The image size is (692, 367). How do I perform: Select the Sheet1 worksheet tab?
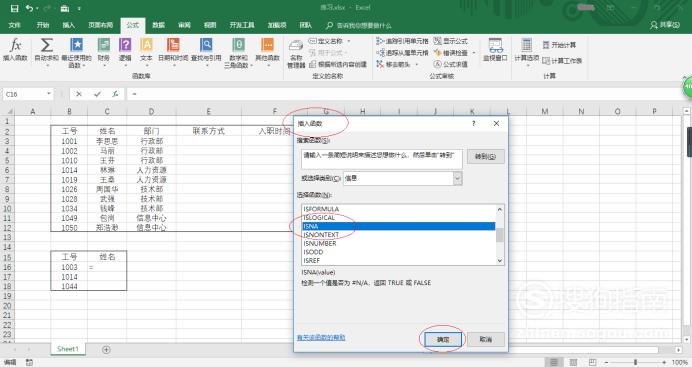click(68, 349)
